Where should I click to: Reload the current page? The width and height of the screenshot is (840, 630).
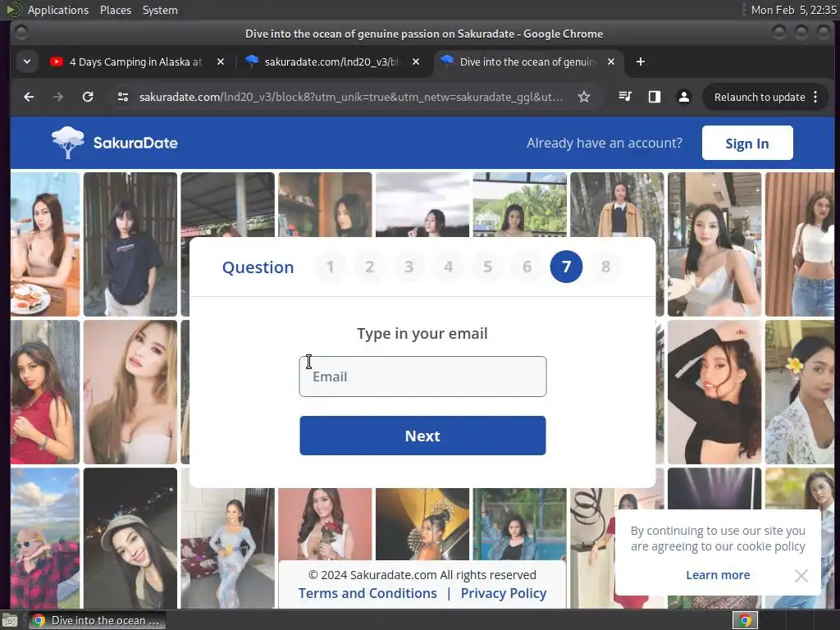tap(88, 97)
